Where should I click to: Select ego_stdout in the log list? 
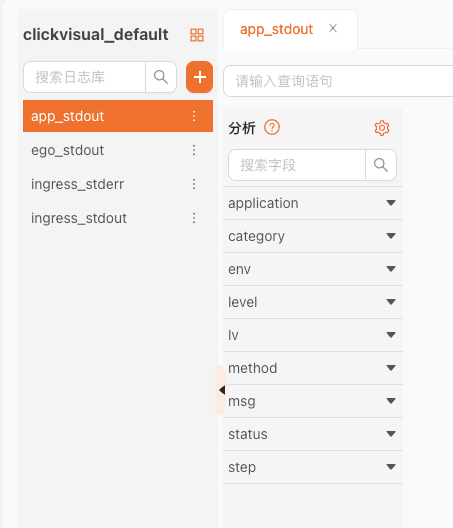pos(67,150)
